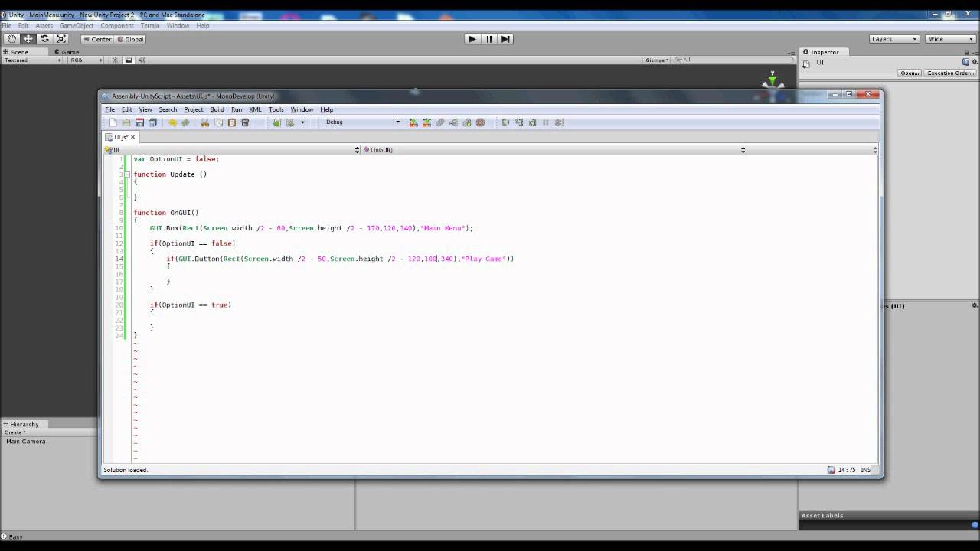Jump to OnGUI via the method navigator
The width and height of the screenshot is (980, 551).
[381, 150]
